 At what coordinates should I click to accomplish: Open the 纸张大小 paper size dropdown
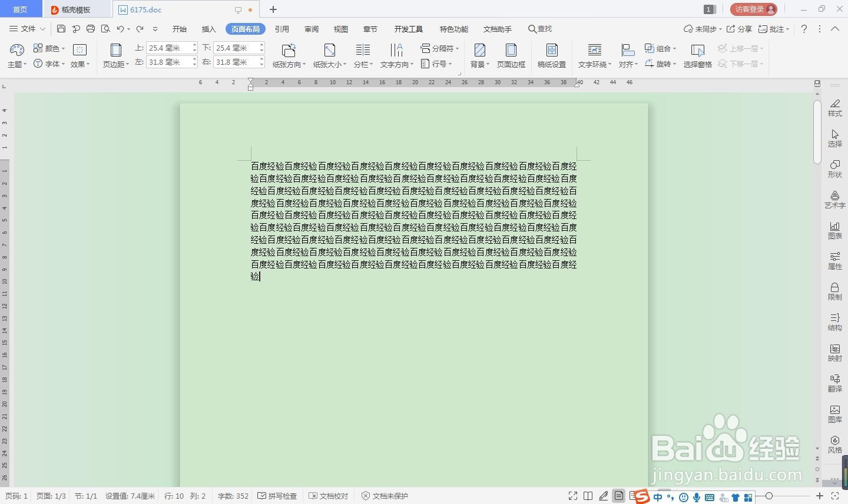click(330, 56)
